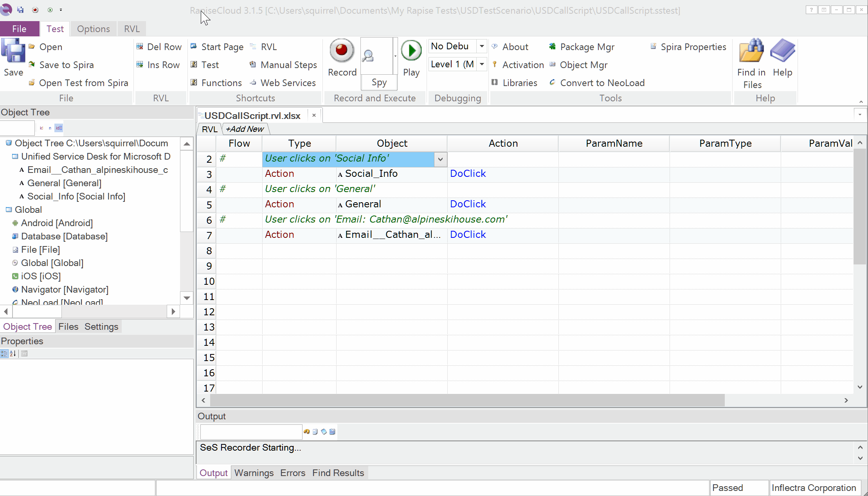
Task: Toggle categorized view in Properties panel
Action: pos(4,354)
